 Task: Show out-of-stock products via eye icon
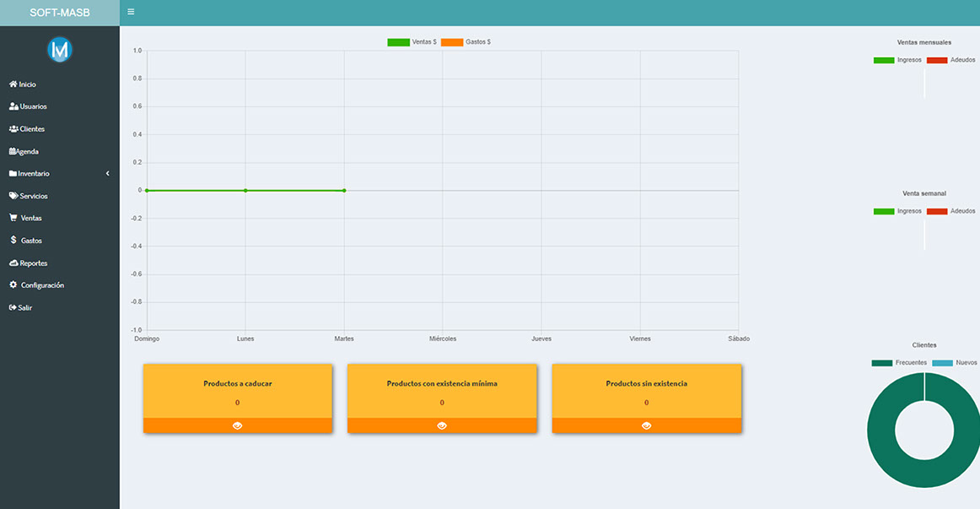pyautogui.click(x=647, y=425)
